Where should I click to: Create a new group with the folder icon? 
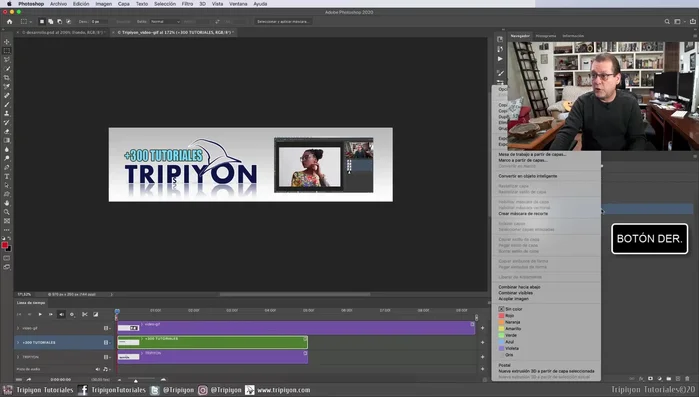pyautogui.click(x=669, y=379)
